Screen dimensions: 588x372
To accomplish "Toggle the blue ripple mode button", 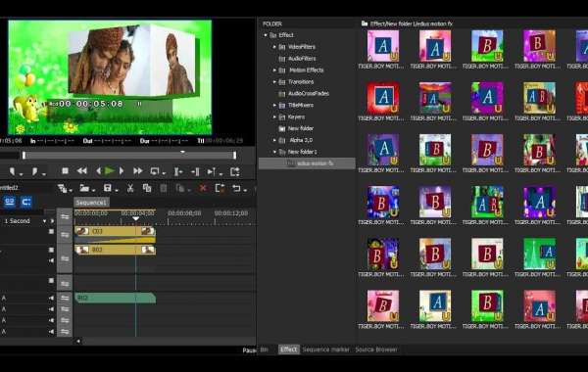I will [26, 202].
